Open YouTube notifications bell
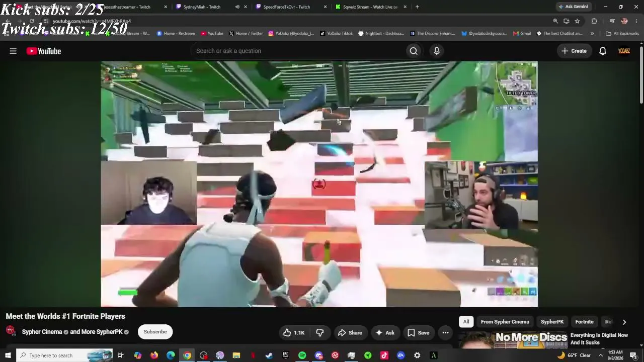This screenshot has height=362, width=644. coord(603,51)
